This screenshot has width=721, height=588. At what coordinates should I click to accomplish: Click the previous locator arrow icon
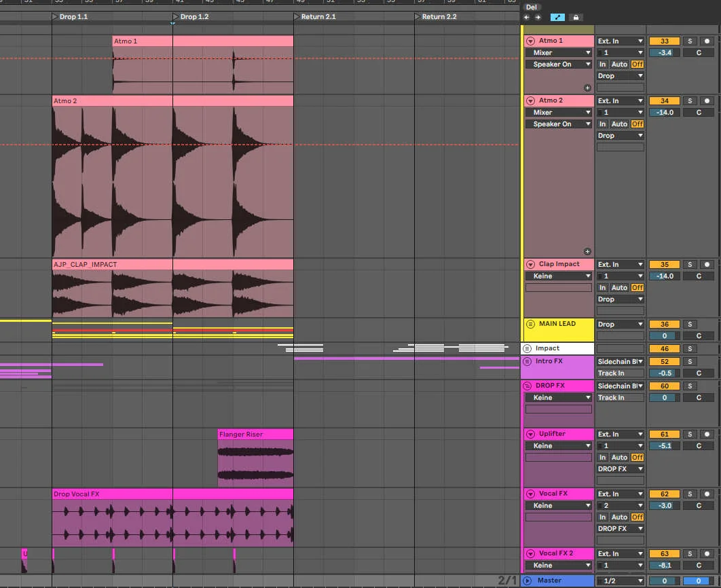click(x=527, y=18)
